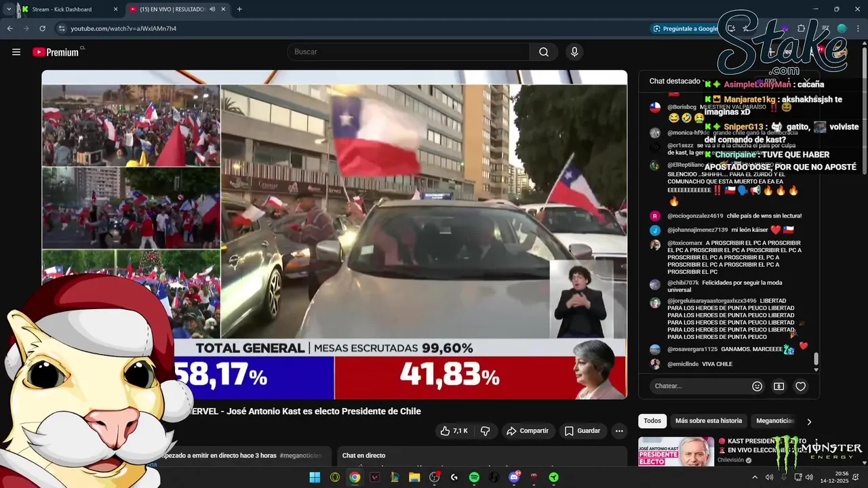Click the Pregúntale a Google button
Screen dimensions: 868x488
click(685, 28)
